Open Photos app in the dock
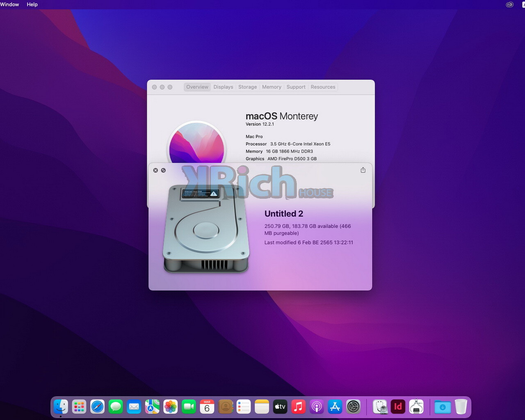The width and height of the screenshot is (525, 420). [x=171, y=407]
